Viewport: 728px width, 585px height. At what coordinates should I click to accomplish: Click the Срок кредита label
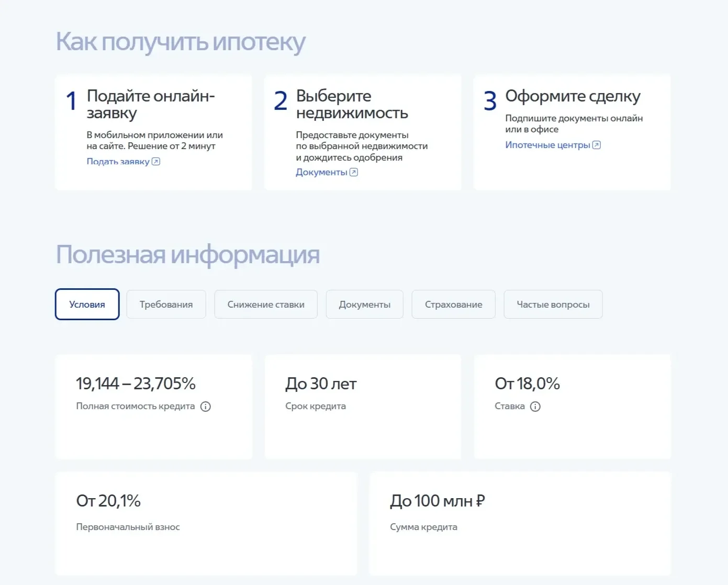[316, 406]
